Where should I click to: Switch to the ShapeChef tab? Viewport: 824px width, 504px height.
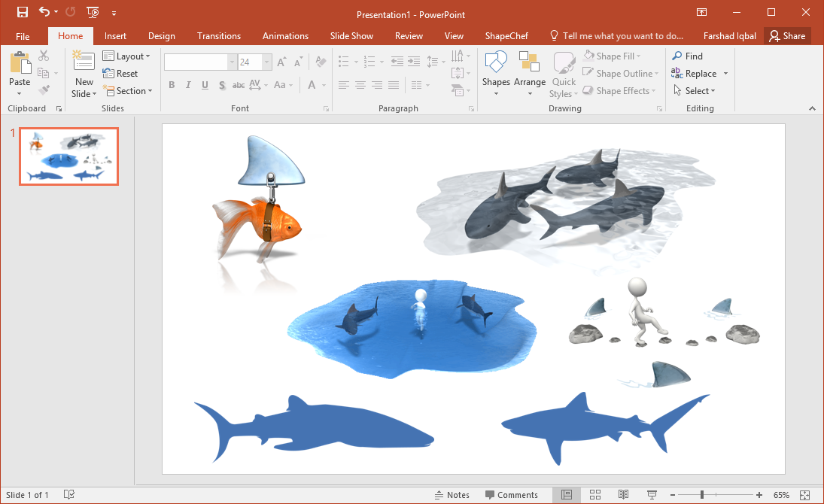point(506,36)
